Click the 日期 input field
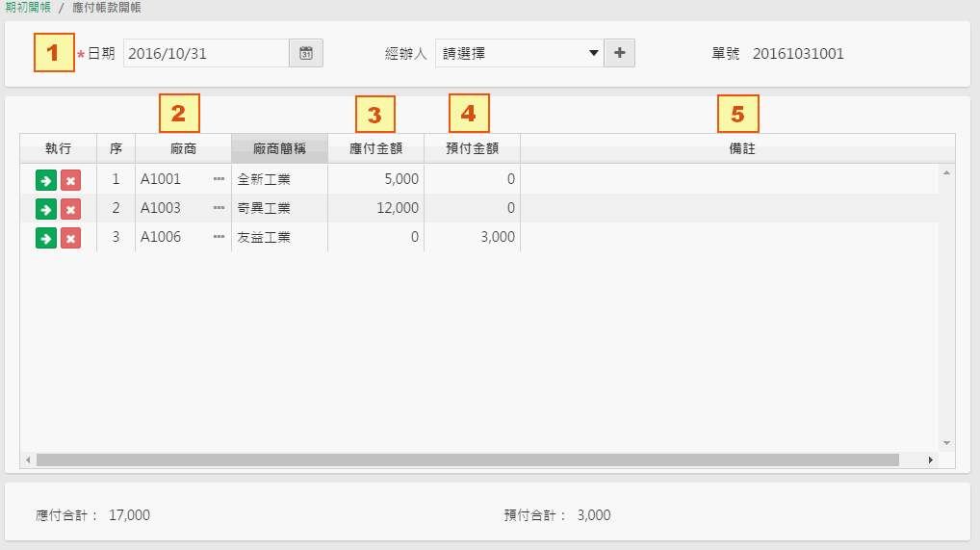This screenshot has height=550, width=980. 206,53
